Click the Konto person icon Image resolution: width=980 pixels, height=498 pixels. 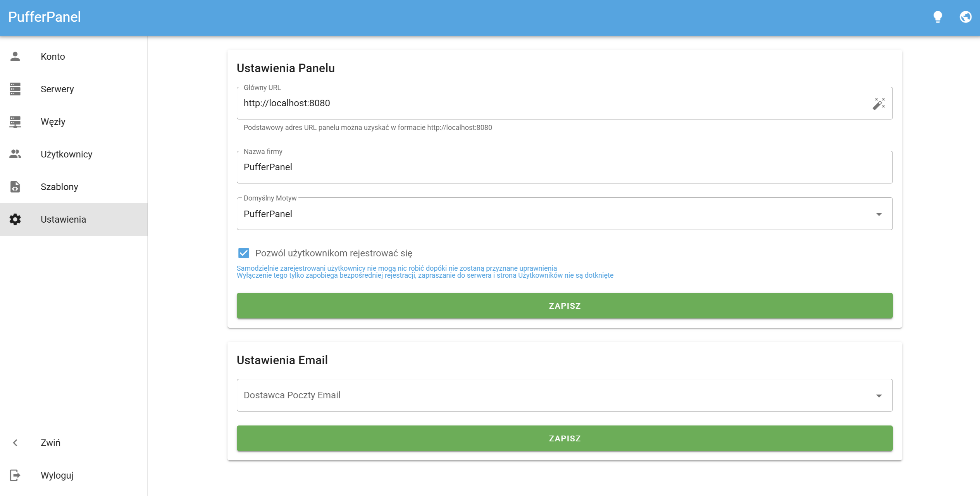tap(15, 57)
